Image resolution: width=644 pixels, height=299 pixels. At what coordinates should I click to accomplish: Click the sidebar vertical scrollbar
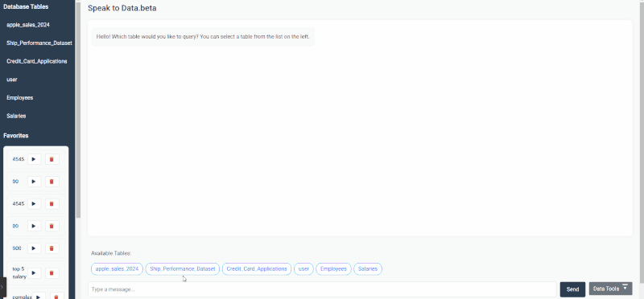[78, 111]
